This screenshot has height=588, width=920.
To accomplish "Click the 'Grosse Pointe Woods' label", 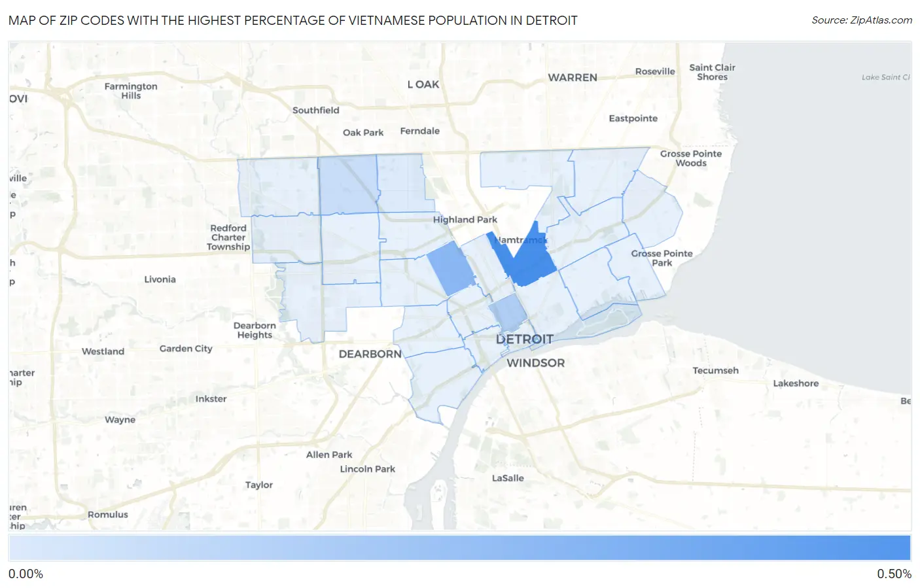I will [691, 158].
